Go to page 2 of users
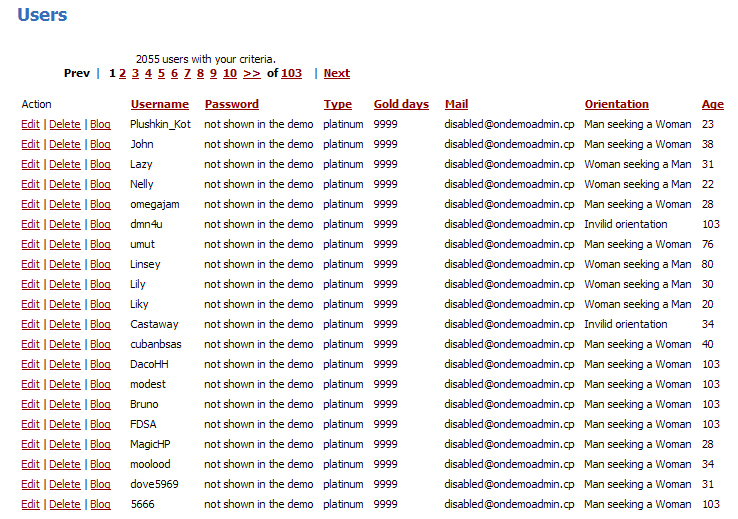Screen dimensions: 738x519 click(122, 73)
